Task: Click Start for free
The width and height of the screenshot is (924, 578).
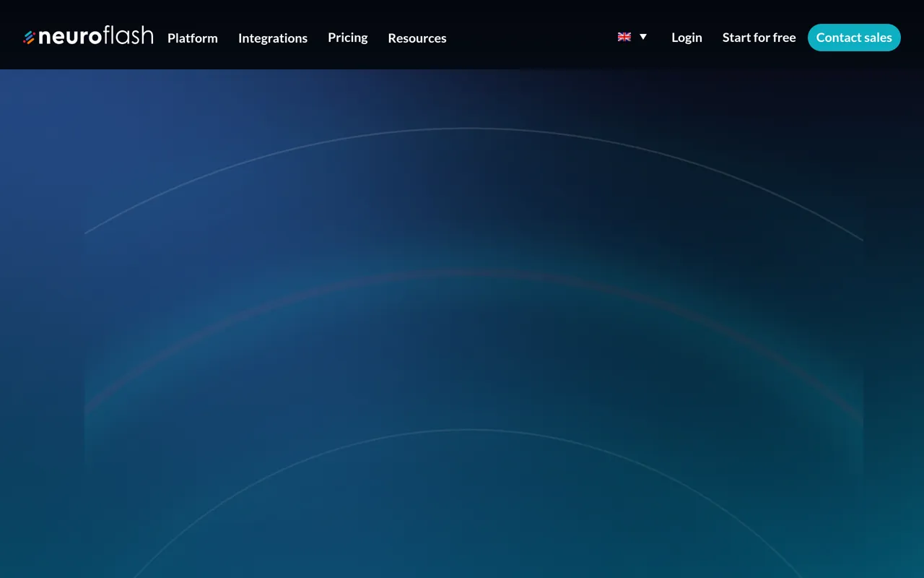Action: (759, 38)
